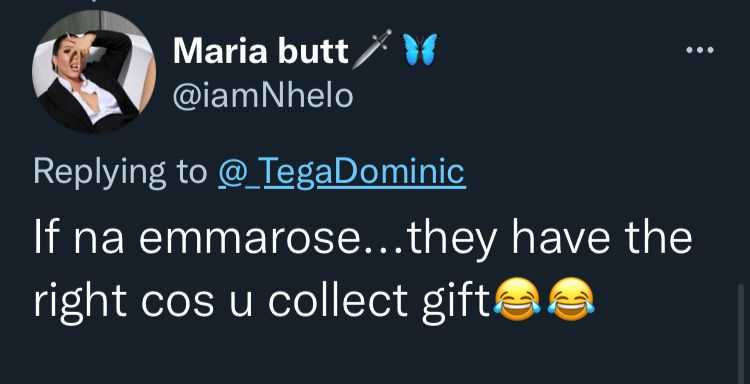Screen dimensions: 750x384
Task: Open the three-dot more options menu
Action: click(x=700, y=50)
